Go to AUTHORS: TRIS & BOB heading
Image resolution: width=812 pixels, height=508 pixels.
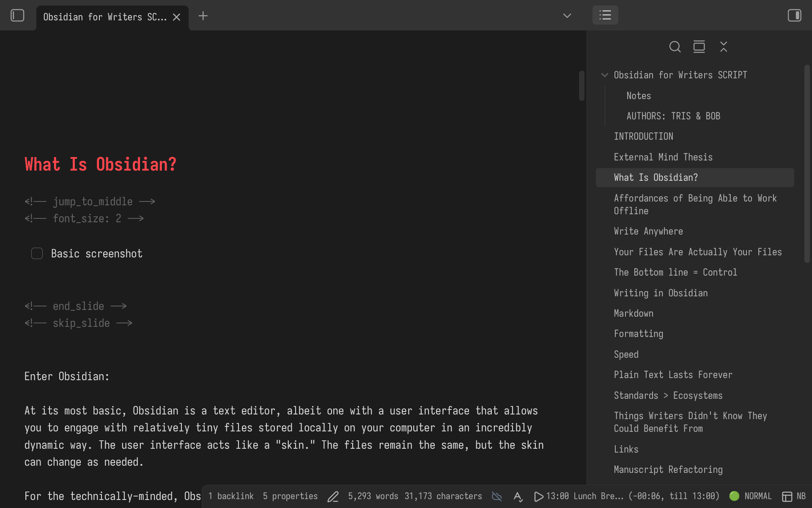point(673,116)
